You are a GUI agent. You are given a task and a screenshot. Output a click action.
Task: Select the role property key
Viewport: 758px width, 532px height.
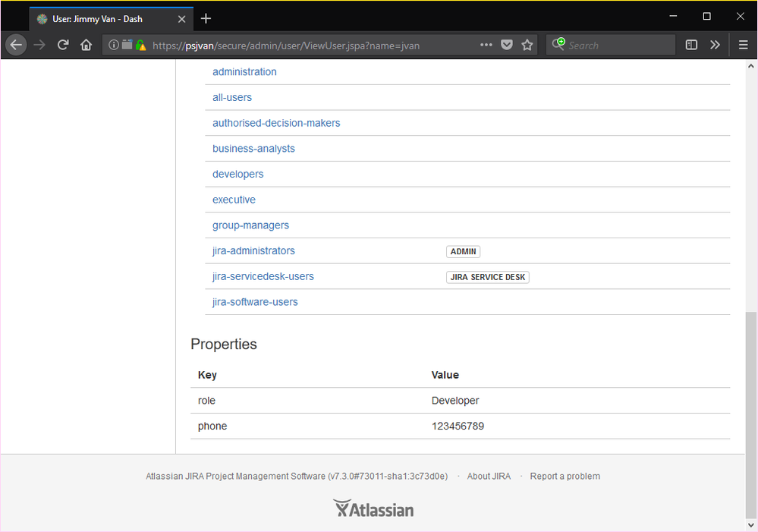pos(206,401)
